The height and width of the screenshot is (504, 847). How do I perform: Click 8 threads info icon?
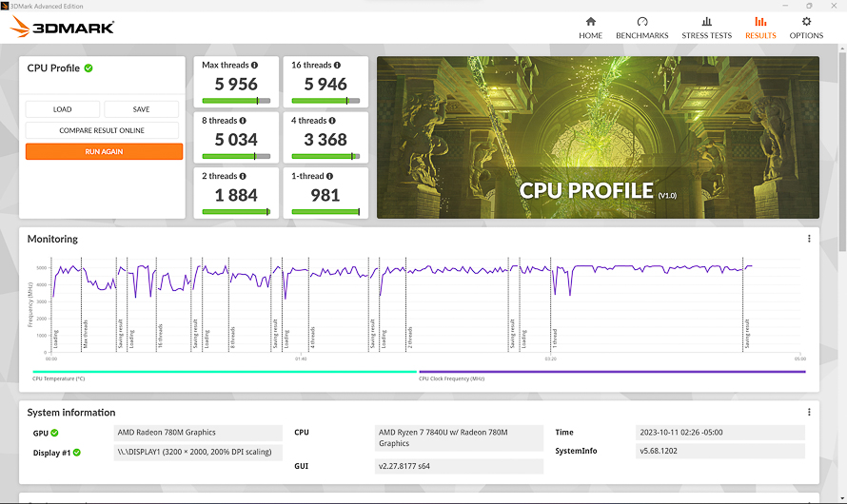click(x=243, y=121)
